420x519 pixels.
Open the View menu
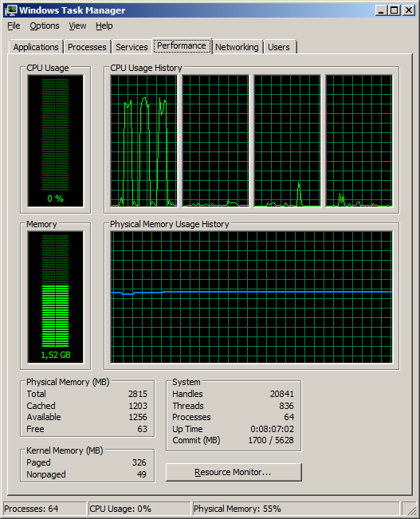(77, 26)
